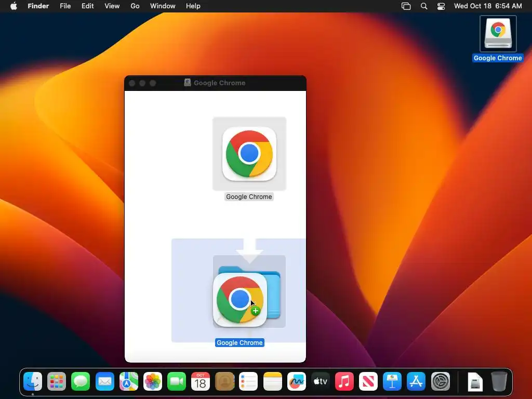Close the Google Chrome installer window
Screen dimensions: 532x399
coord(132,83)
